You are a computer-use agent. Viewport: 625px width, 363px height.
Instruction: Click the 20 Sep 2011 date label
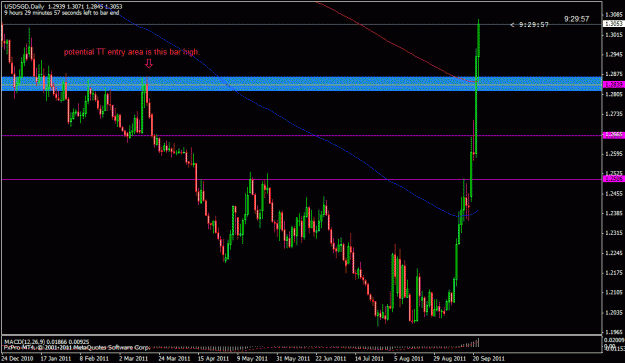(489, 358)
